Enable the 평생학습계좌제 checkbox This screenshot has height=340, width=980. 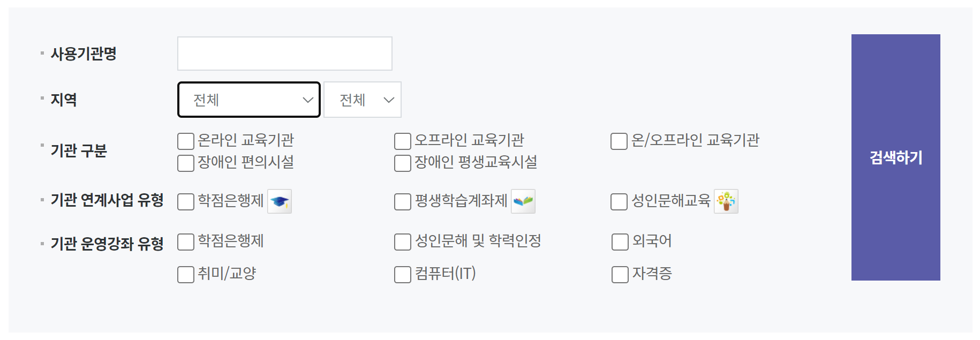pyautogui.click(x=402, y=201)
